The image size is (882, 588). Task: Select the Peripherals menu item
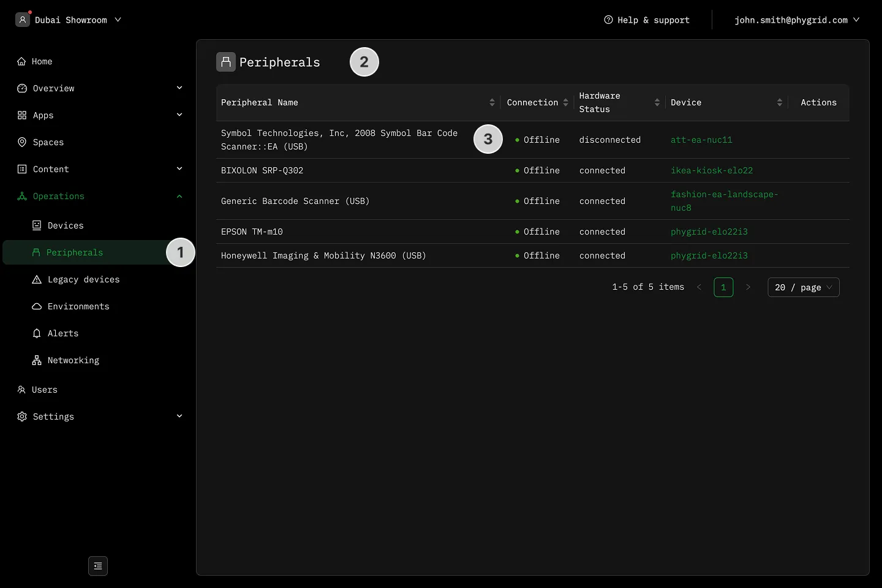click(x=99, y=252)
